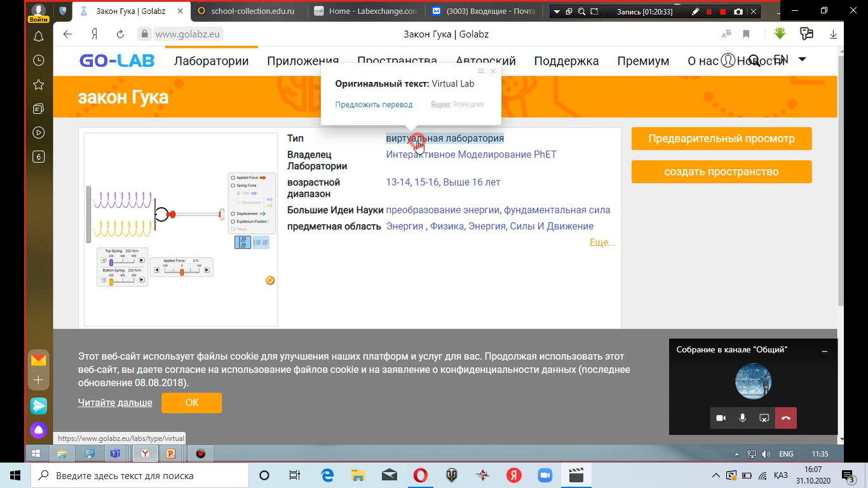Pause the recording in the recorder toolbar
This screenshot has width=868, height=488.
(709, 11)
